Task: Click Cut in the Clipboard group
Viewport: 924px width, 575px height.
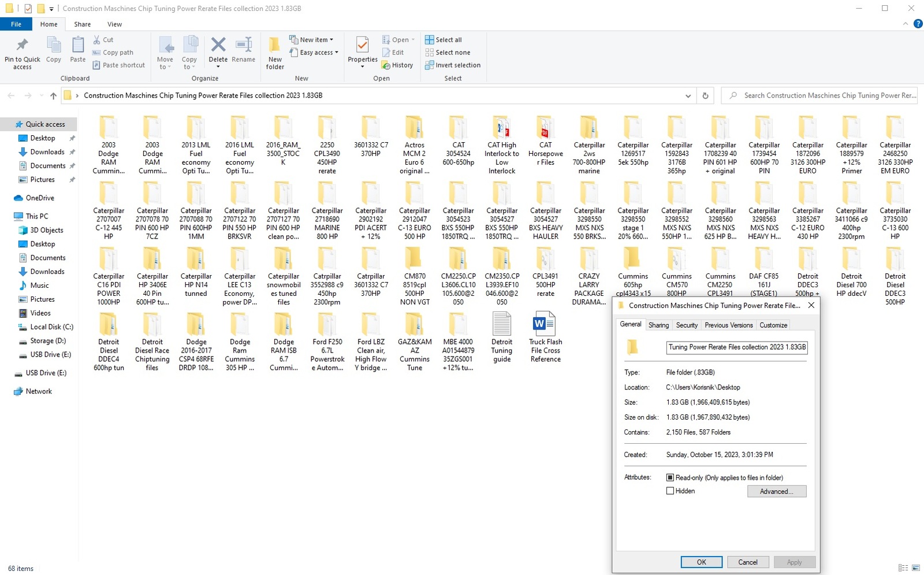Action: pyautogui.click(x=103, y=40)
